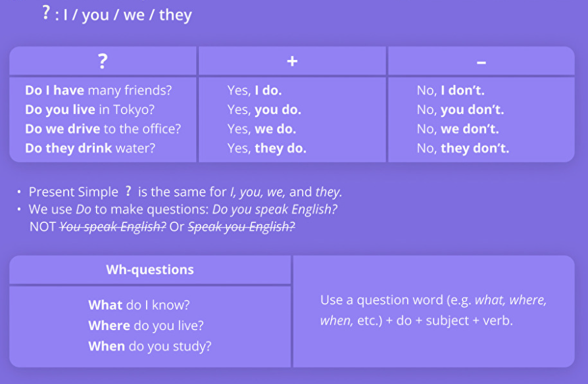The image size is (588, 384).
Task: Click the crossed-out "Speak you English?" example
Action: [241, 227]
